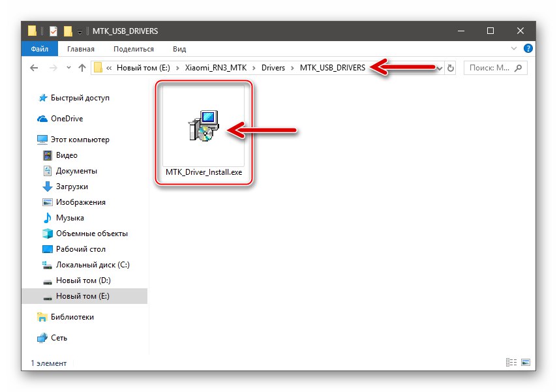The image size is (557, 392).
Task: Select the MTK_Driver_Install.exe installer icon
Action: click(203, 125)
